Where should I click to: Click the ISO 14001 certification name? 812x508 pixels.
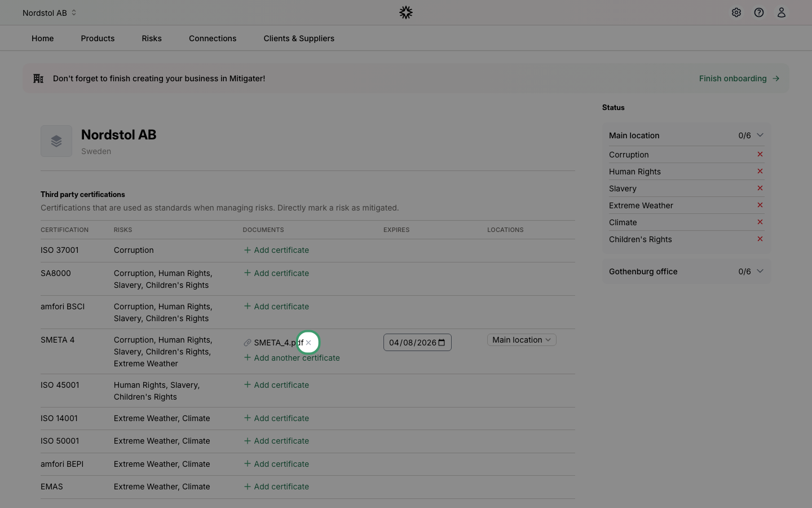[x=59, y=418]
